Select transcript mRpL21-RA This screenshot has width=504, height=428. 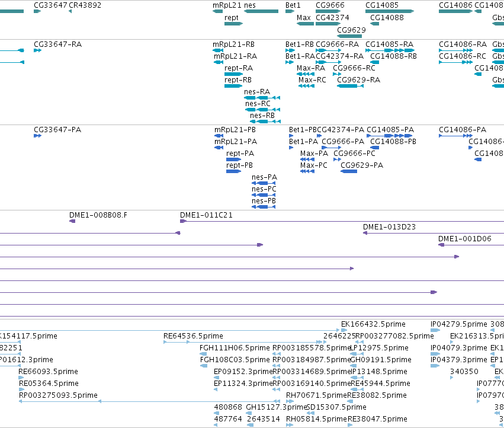coord(236,56)
